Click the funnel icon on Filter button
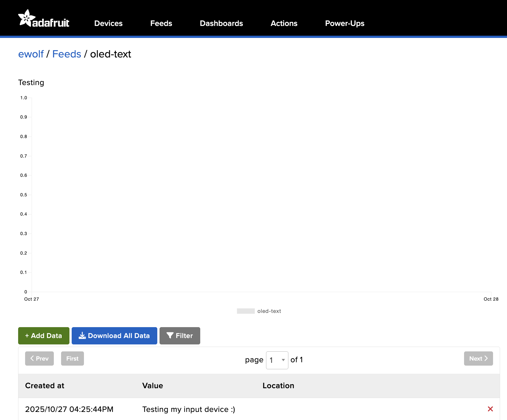The image size is (507, 420). coord(170,335)
